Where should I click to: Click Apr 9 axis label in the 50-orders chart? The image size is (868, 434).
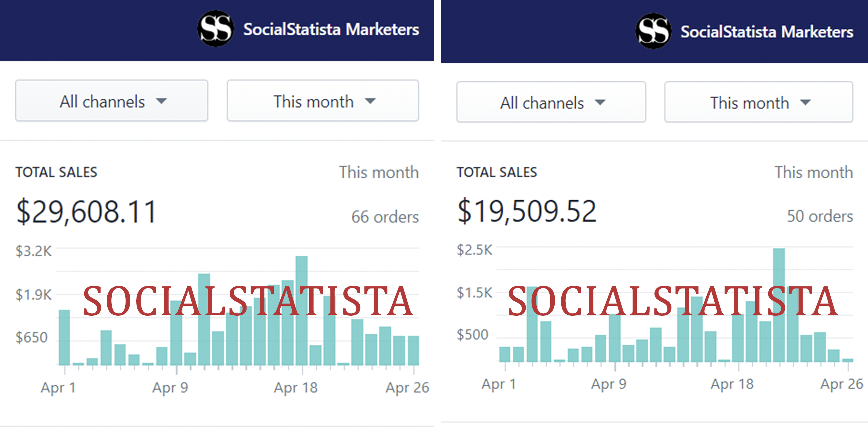pos(608,384)
